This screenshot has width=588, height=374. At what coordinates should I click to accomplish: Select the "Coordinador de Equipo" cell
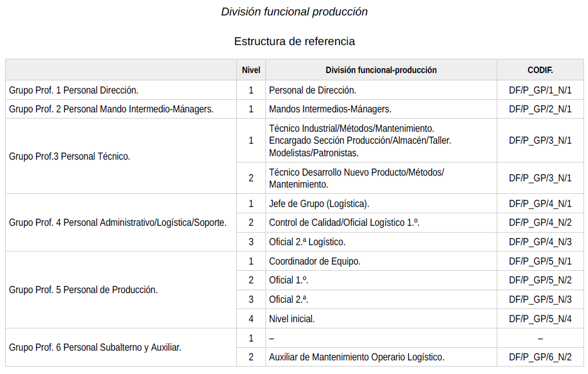point(315,261)
